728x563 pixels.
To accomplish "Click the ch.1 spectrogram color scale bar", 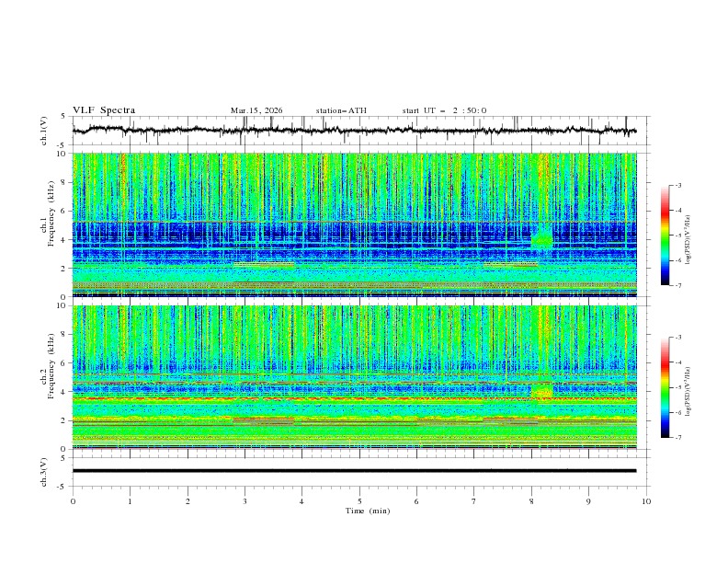I will [665, 236].
